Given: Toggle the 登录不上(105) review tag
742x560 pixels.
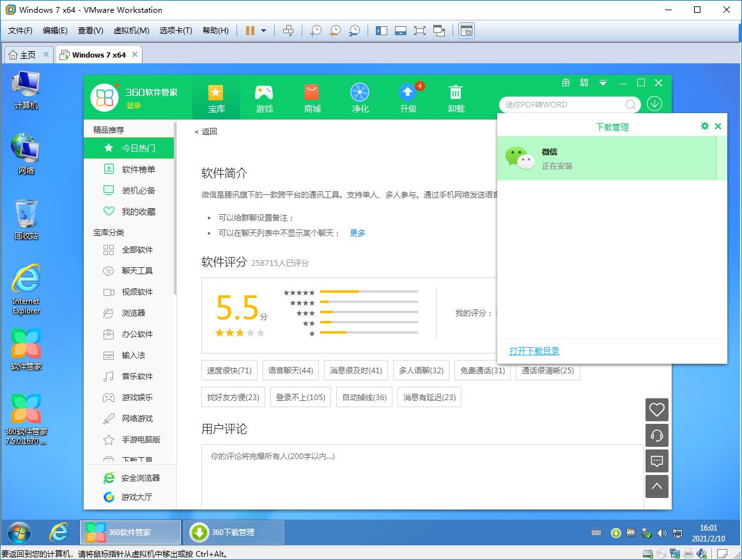Looking at the screenshot, I should pos(300,397).
